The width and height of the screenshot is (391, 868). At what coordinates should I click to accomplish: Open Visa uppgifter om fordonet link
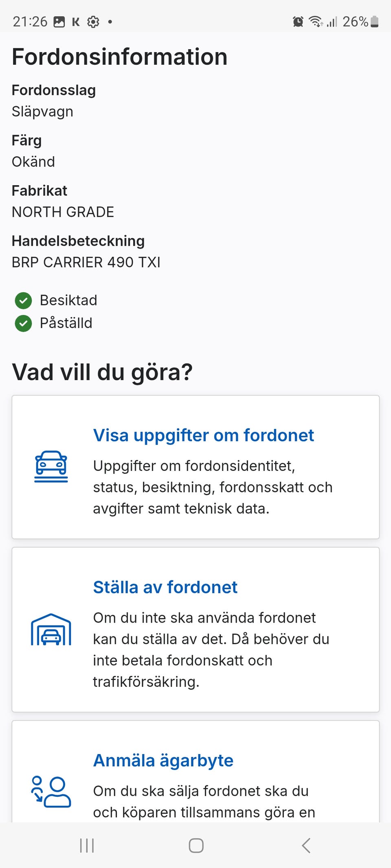203,435
